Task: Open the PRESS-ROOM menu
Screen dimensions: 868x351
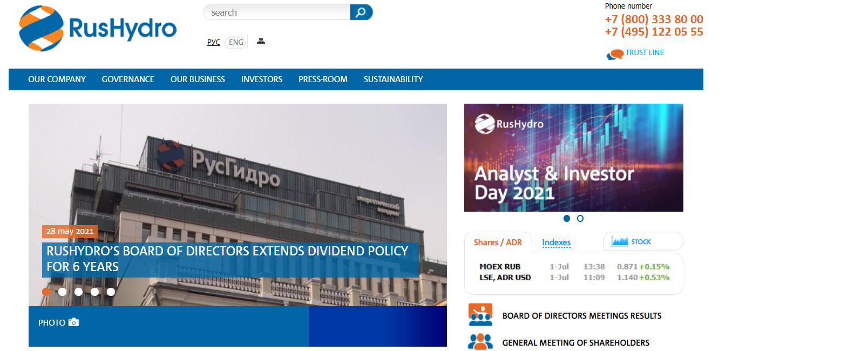Action: point(323,79)
